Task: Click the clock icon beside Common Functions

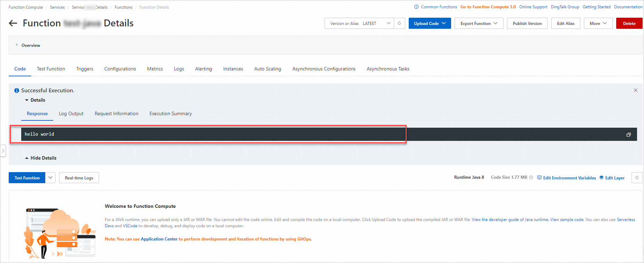Action: 416,7
